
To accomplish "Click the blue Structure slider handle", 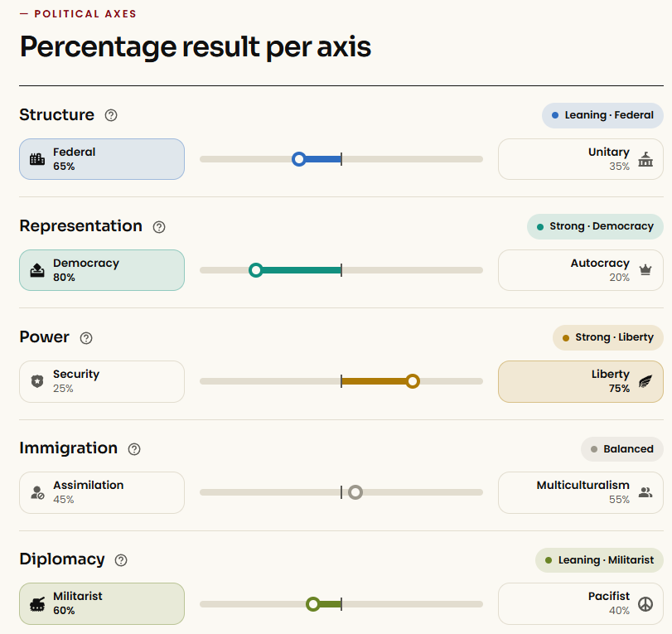I will (299, 159).
